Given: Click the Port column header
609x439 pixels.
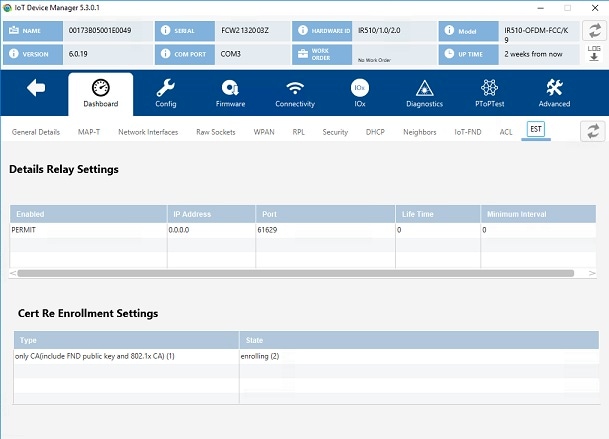Looking at the screenshot, I should pos(324,214).
